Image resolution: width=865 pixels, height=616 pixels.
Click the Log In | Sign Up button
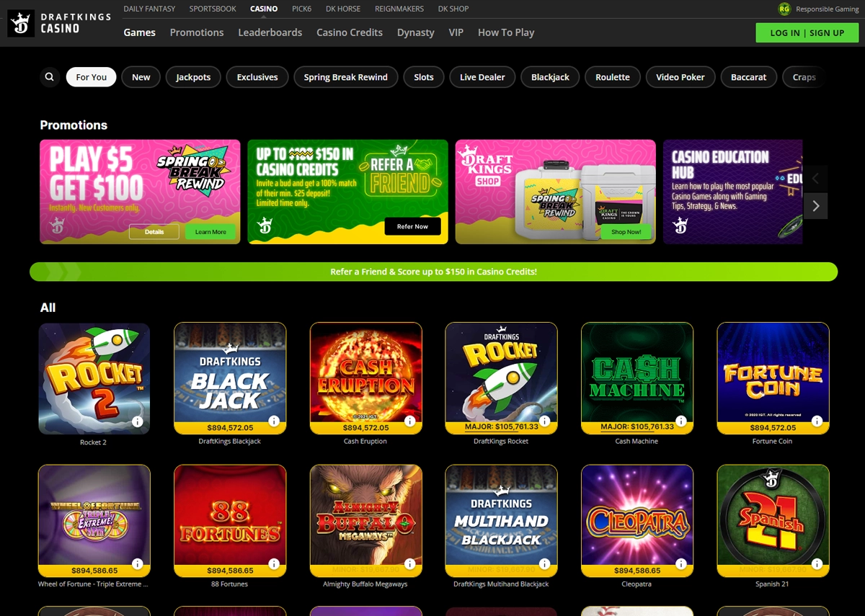click(x=807, y=32)
